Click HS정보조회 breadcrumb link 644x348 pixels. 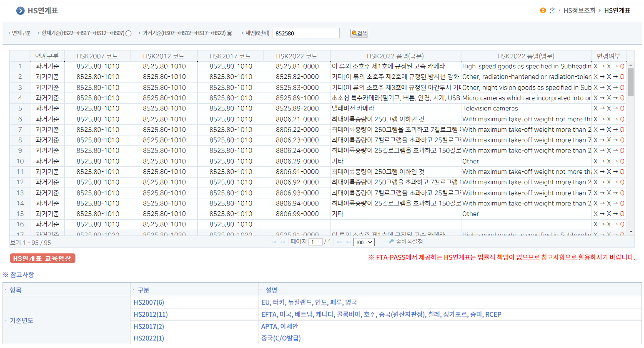(x=579, y=10)
